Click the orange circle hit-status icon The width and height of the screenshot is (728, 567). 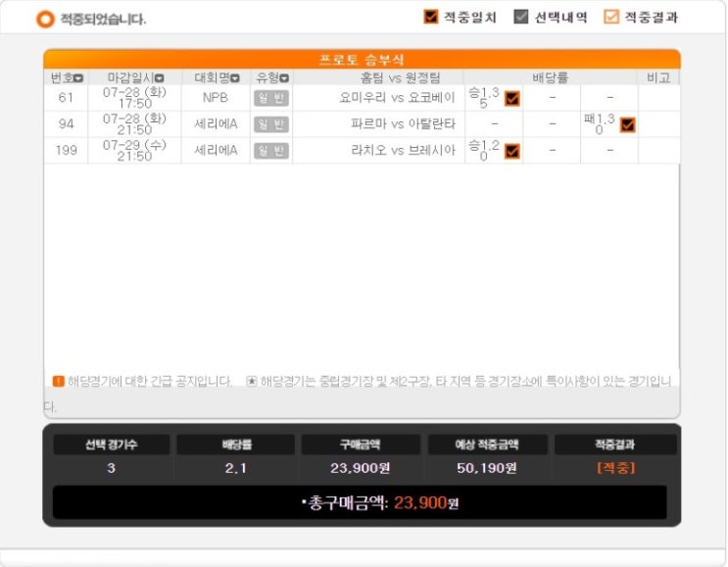[x=45, y=19]
